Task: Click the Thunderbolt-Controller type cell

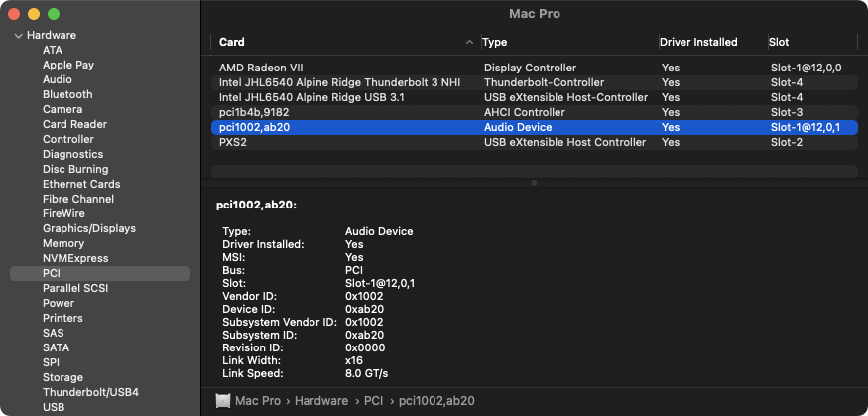Action: (545, 83)
